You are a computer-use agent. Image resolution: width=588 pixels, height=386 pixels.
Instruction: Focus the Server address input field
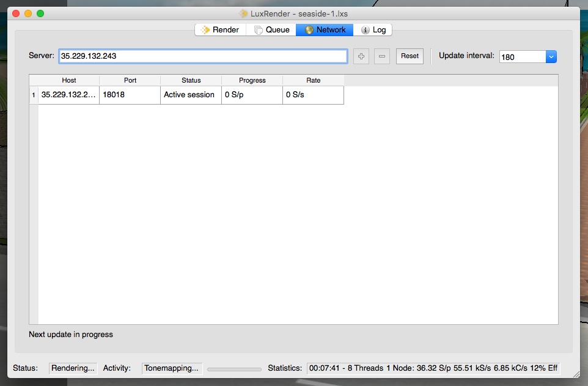click(203, 56)
